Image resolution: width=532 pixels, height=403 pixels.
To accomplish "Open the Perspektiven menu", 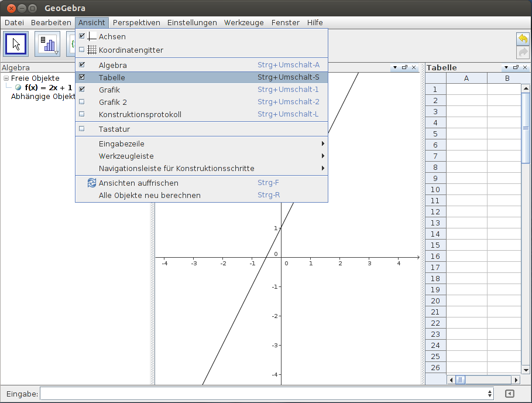I will (x=136, y=22).
